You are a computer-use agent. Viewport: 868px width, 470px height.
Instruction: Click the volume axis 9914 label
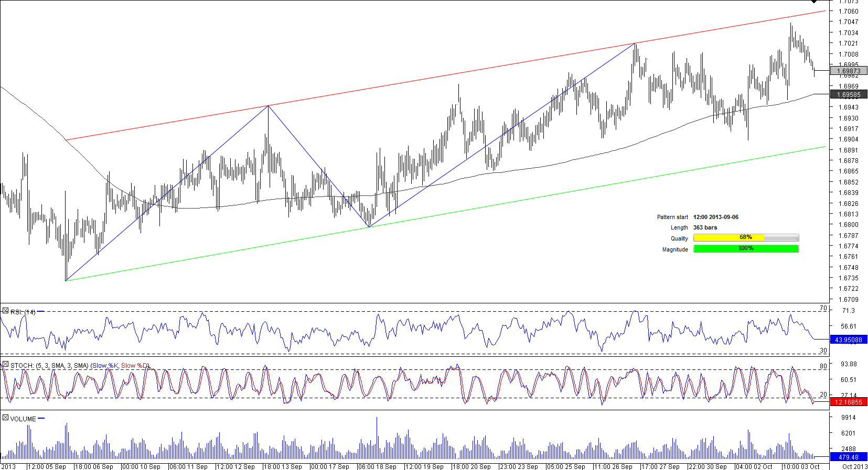pos(849,418)
